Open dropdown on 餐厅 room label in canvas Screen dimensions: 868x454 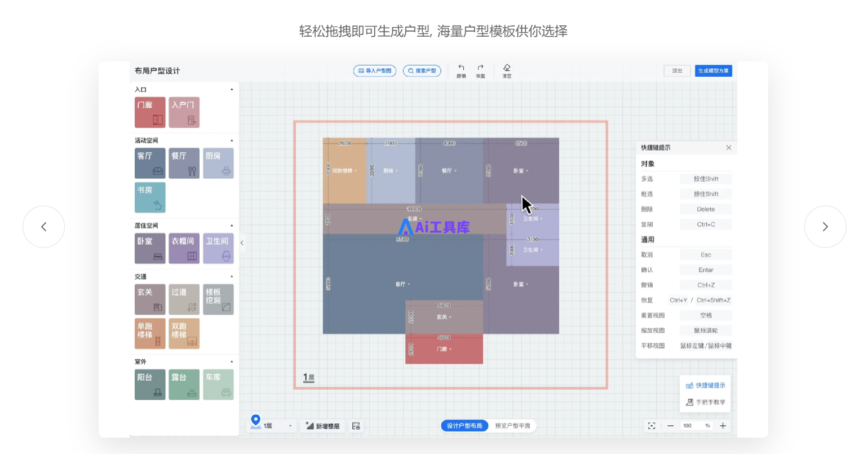tap(455, 170)
